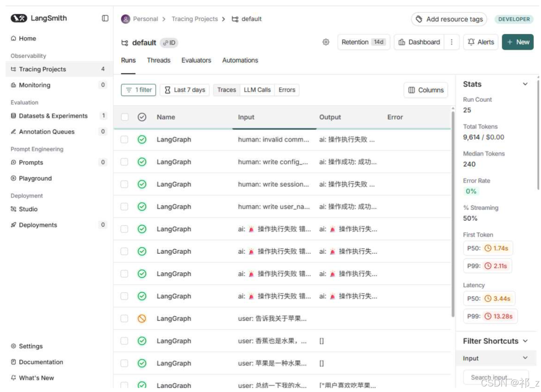Click the runs table vertical scrollbar
Screen dimensions: 541x392
pos(453,213)
